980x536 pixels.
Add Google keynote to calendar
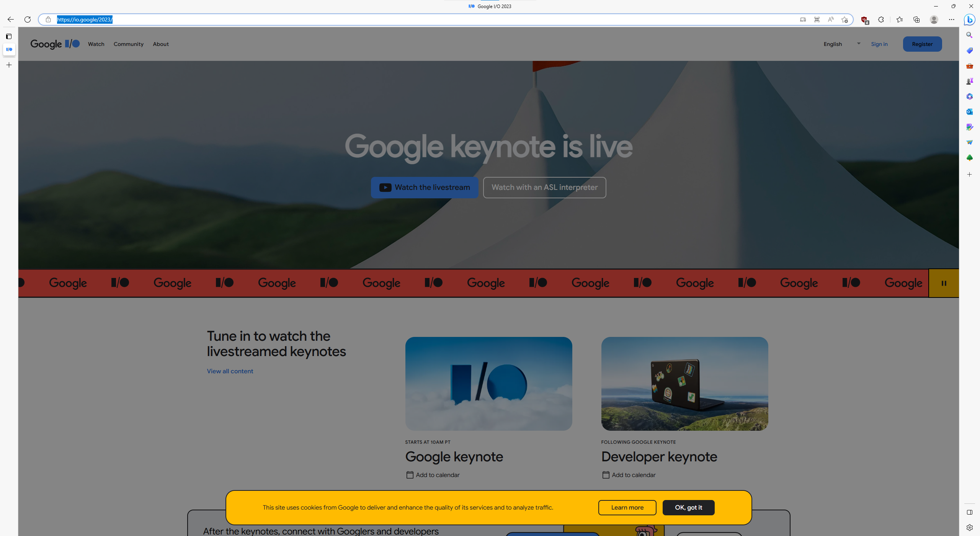tap(433, 475)
